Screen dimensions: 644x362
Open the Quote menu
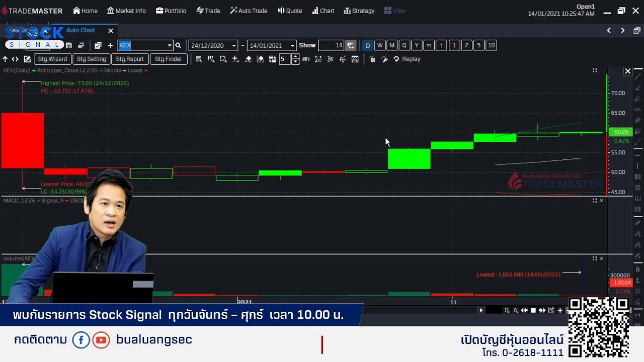coord(290,11)
